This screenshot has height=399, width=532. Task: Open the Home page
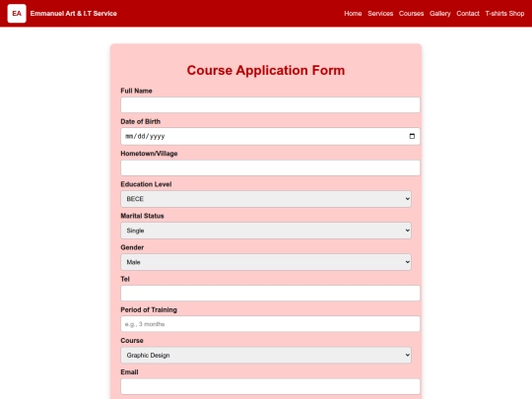[353, 14]
